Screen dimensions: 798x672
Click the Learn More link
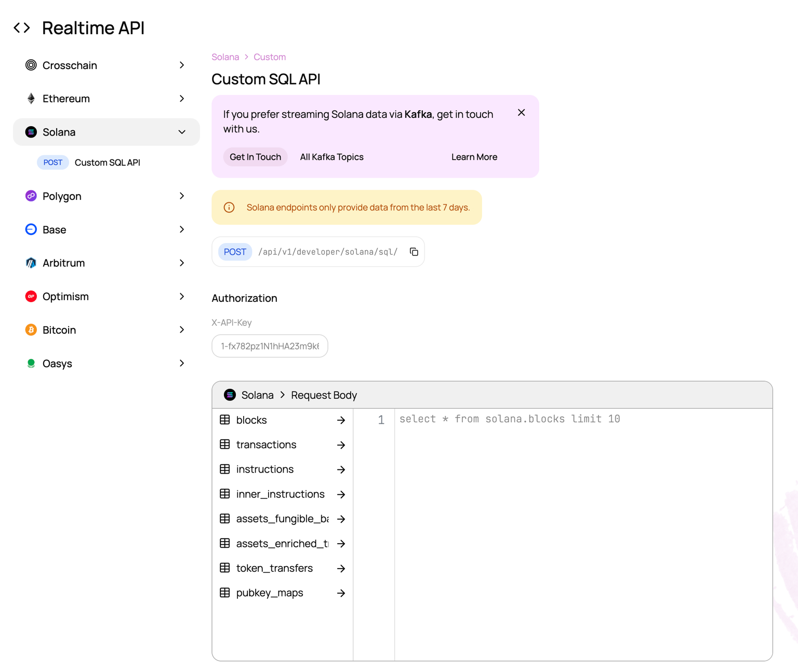(474, 157)
